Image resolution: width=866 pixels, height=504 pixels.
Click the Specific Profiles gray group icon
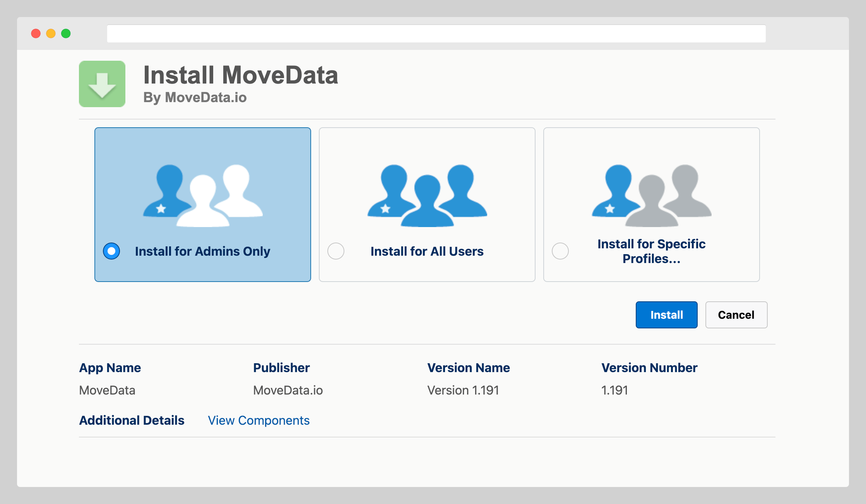pos(652,196)
